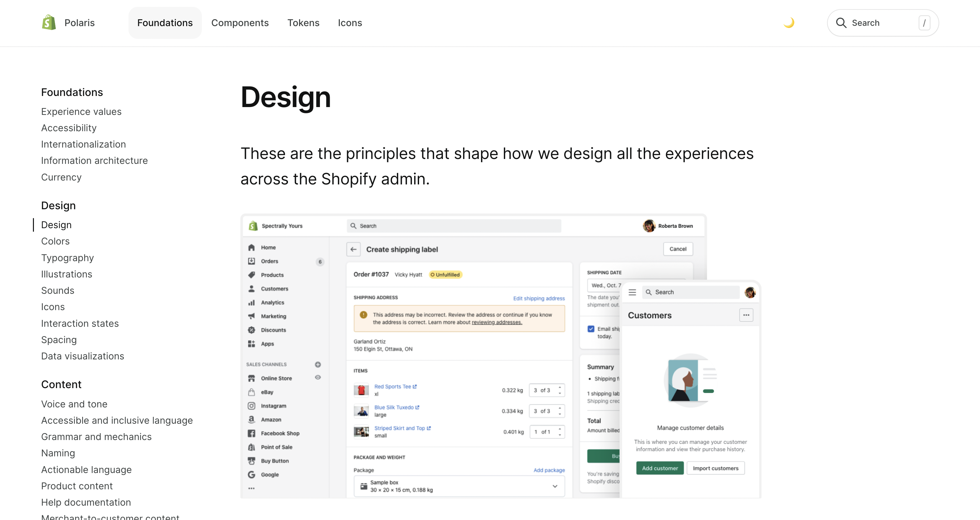Toggle the eye icon beside Online Store
Screen dimensions: 980x520
(318, 378)
